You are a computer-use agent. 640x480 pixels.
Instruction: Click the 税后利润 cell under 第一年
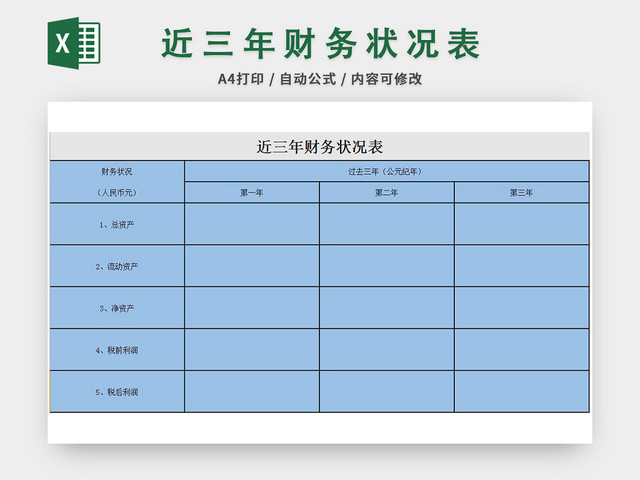(x=252, y=391)
